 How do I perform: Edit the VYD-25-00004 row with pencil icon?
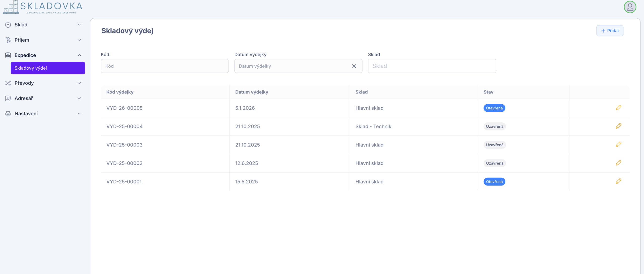click(x=618, y=126)
